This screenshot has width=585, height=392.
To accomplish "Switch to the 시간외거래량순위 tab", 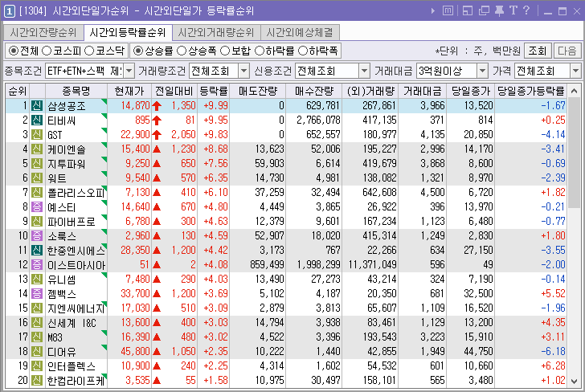I will (x=216, y=33).
